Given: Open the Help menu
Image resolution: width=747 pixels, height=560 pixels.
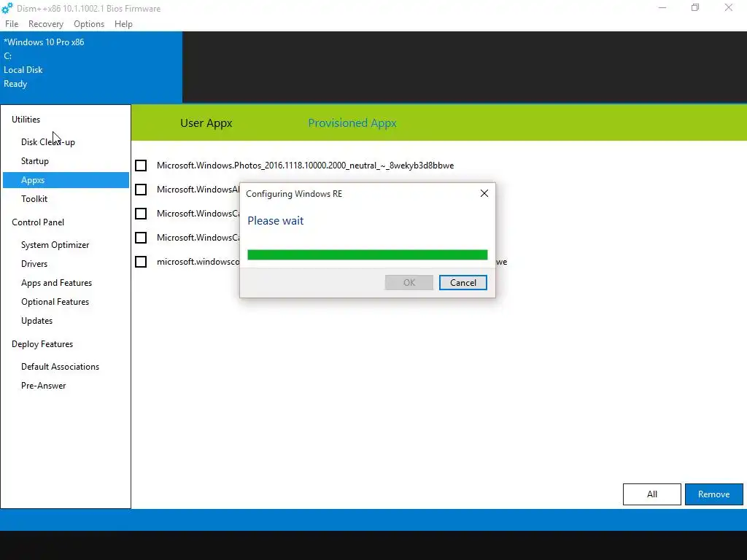Looking at the screenshot, I should 123,24.
